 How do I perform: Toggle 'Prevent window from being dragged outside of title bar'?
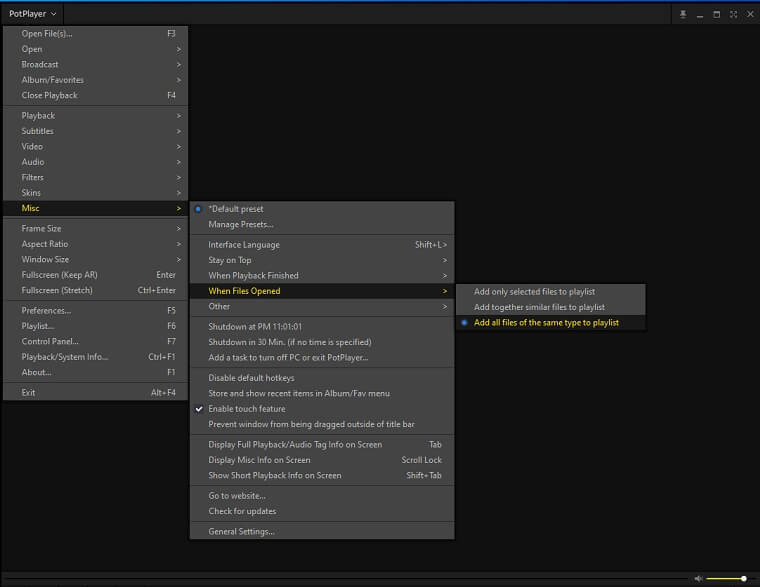click(322, 425)
